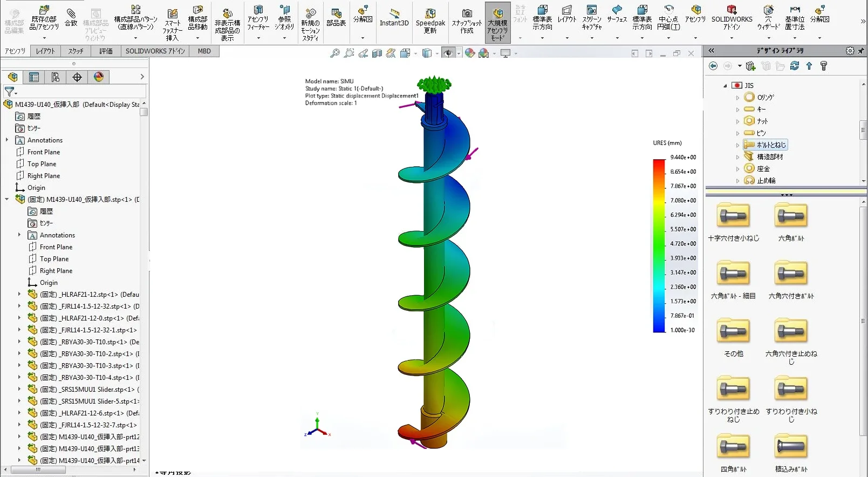The width and height of the screenshot is (868, 477).
Task: Expand the _HLRAF21-12.stp<1> component
Action: point(19,295)
